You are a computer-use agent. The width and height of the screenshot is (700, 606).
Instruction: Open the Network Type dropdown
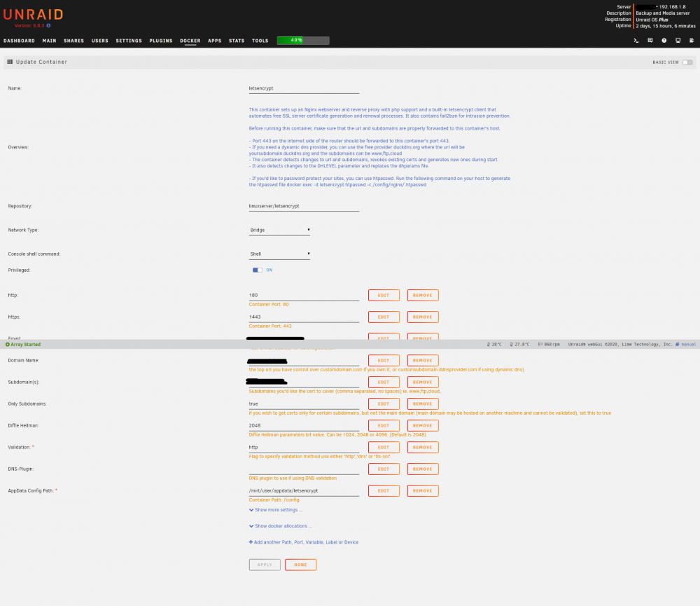point(279,230)
